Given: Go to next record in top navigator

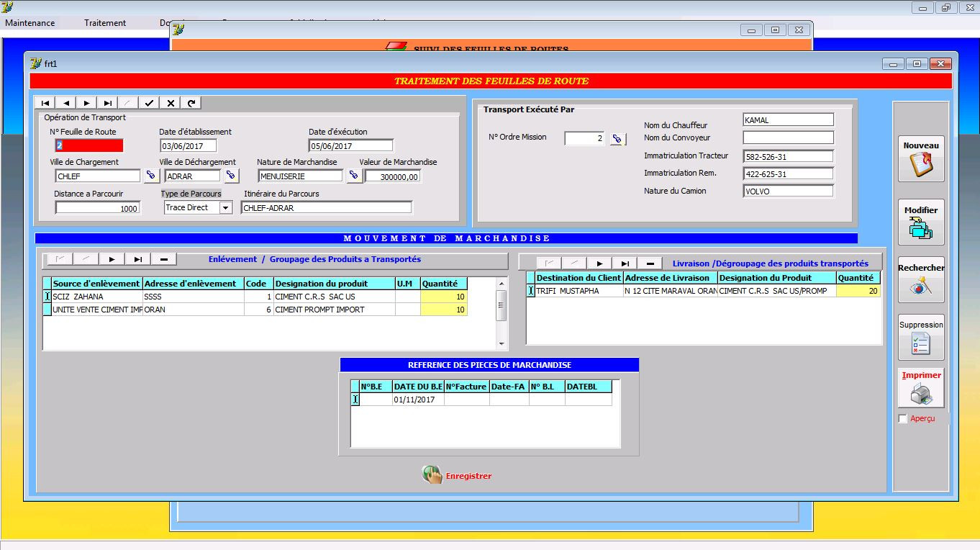Looking at the screenshot, I should [86, 103].
